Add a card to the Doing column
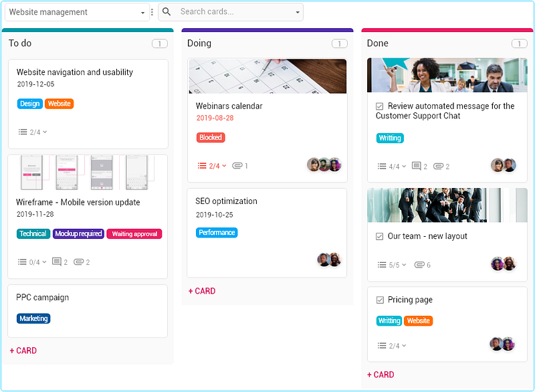The height and width of the screenshot is (392, 535). 202,291
